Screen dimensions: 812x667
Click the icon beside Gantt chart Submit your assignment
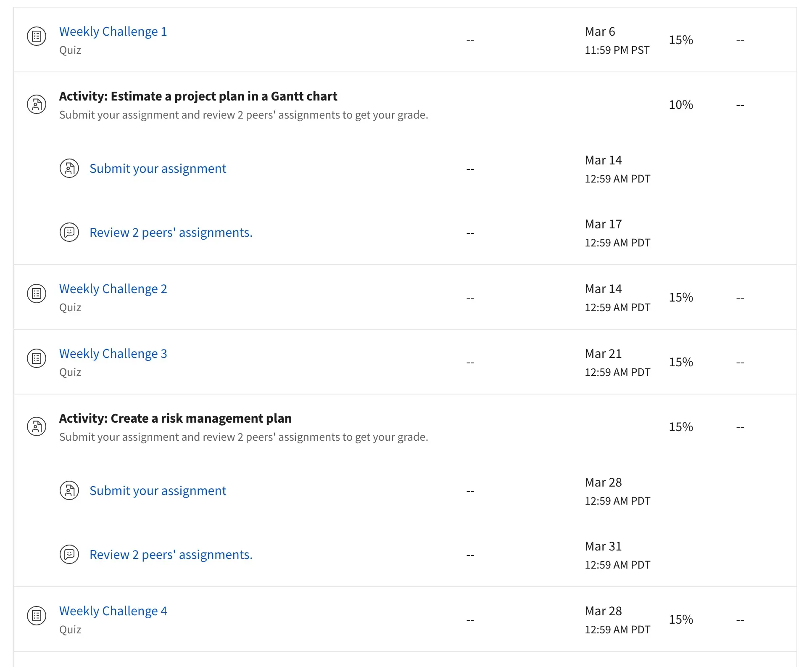(69, 169)
